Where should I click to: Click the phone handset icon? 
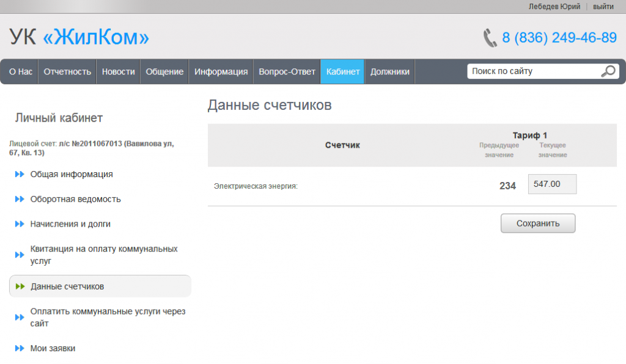[x=490, y=38]
